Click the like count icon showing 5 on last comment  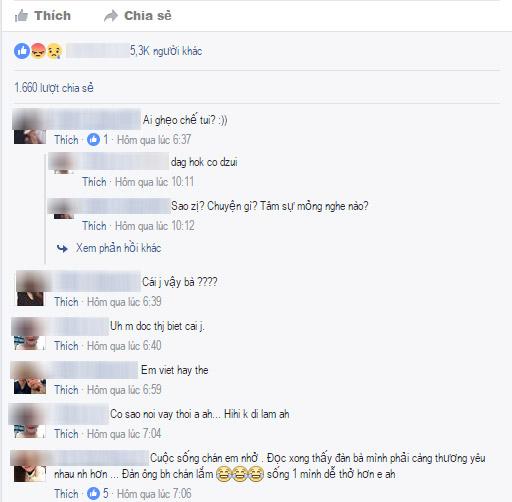pyautogui.click(x=93, y=493)
